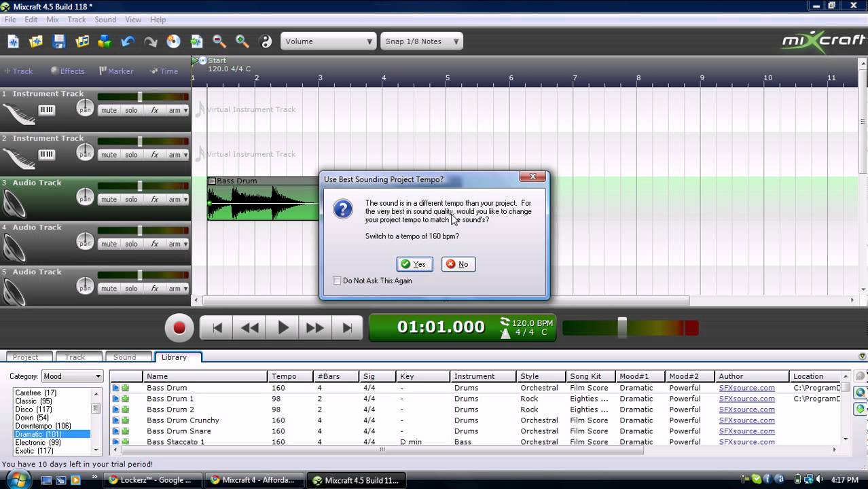Click the blue question mark icon in the dialog
Image resolution: width=868 pixels, height=489 pixels.
(x=343, y=209)
